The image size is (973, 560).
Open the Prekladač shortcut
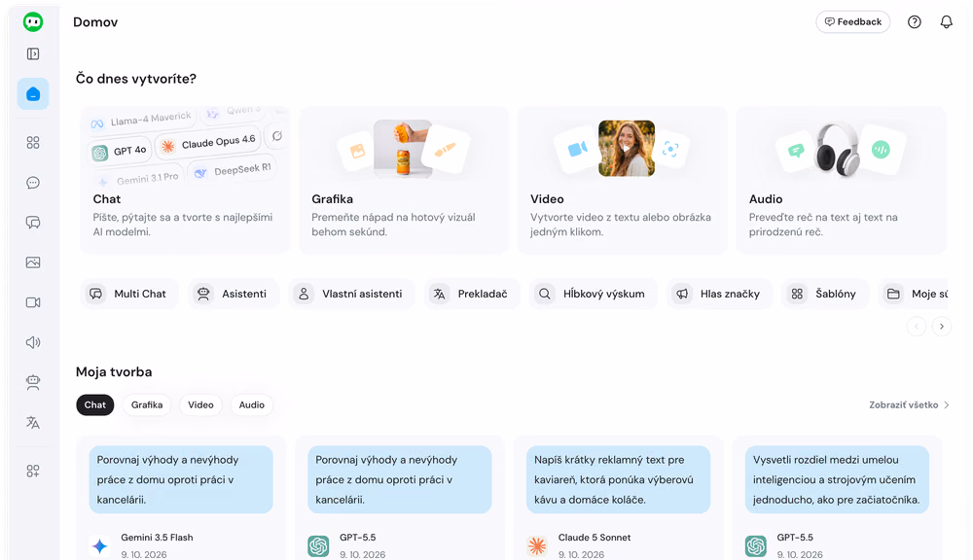[x=472, y=294]
